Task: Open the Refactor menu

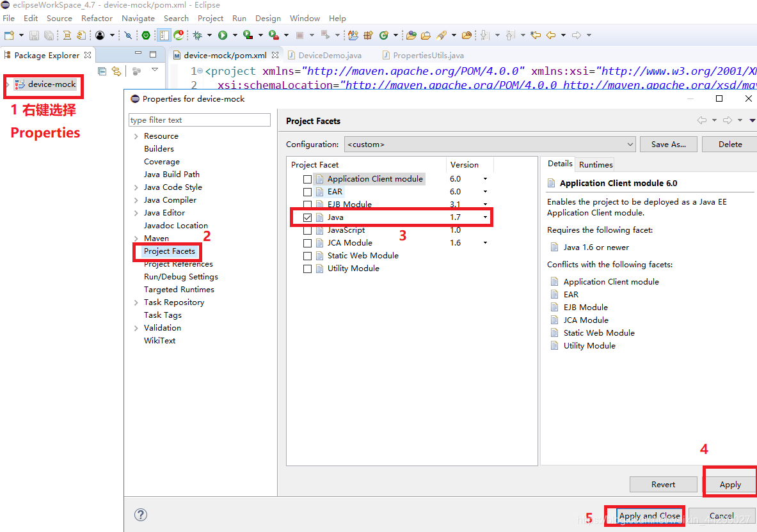Action: pos(97,19)
